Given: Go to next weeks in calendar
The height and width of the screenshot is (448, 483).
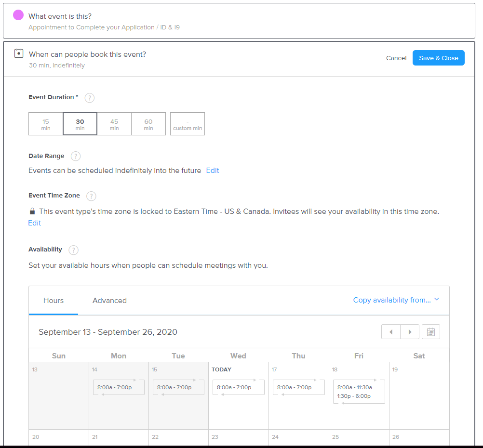Looking at the screenshot, I should click(410, 332).
